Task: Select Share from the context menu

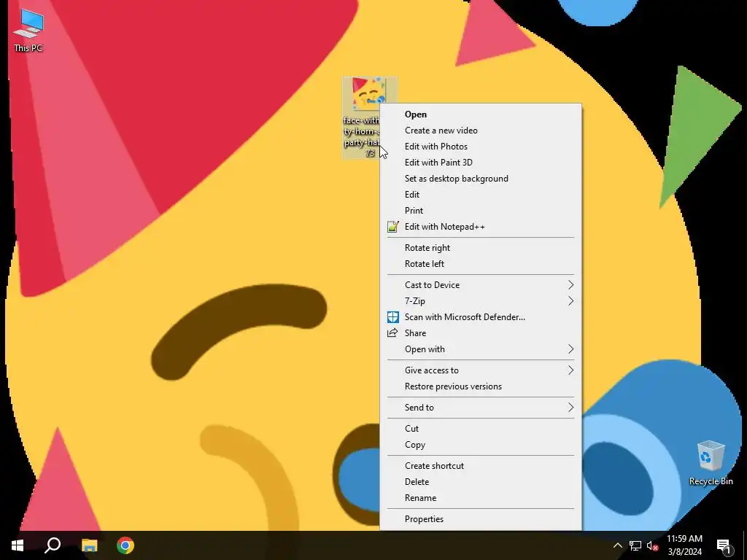Action: click(x=481, y=333)
